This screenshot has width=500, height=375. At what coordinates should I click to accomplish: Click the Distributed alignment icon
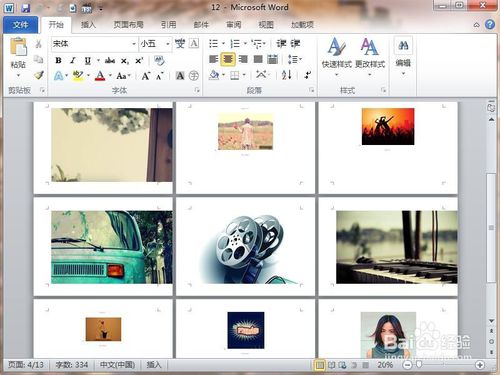click(273, 59)
